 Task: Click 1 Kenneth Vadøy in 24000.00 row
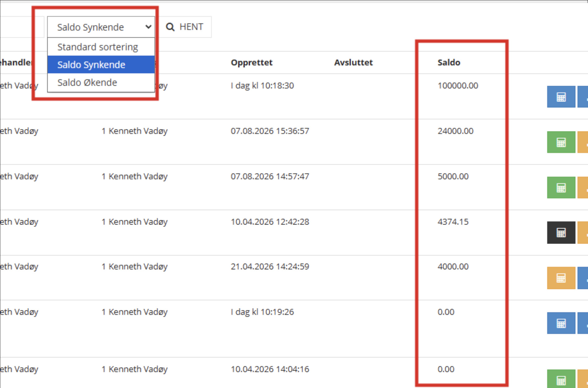click(135, 131)
